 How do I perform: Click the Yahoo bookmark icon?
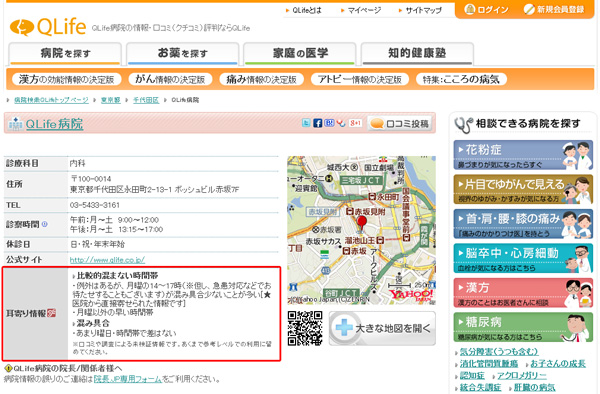[x=341, y=123]
